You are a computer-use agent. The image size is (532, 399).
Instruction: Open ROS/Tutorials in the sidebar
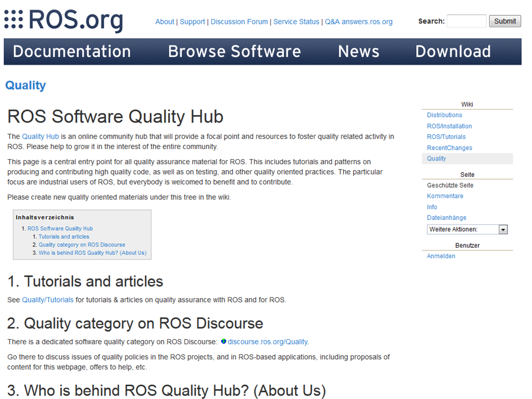tap(446, 137)
